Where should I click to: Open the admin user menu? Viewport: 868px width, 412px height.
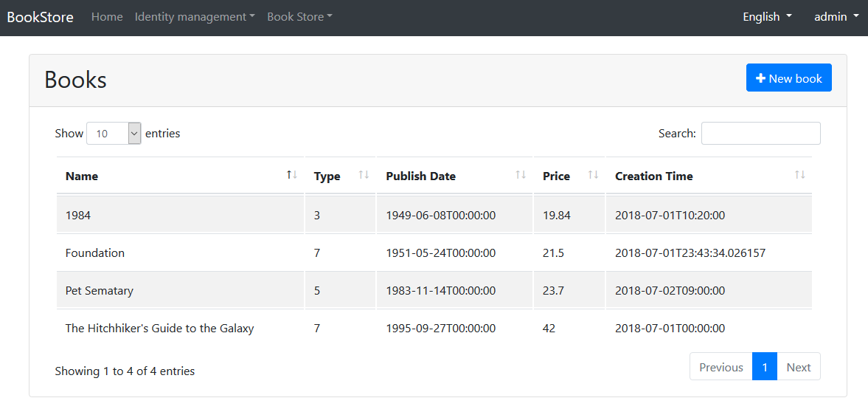(836, 17)
